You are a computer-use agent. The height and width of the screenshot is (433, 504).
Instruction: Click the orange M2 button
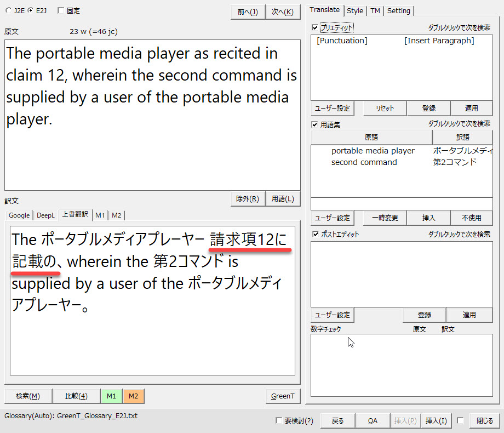(x=134, y=396)
